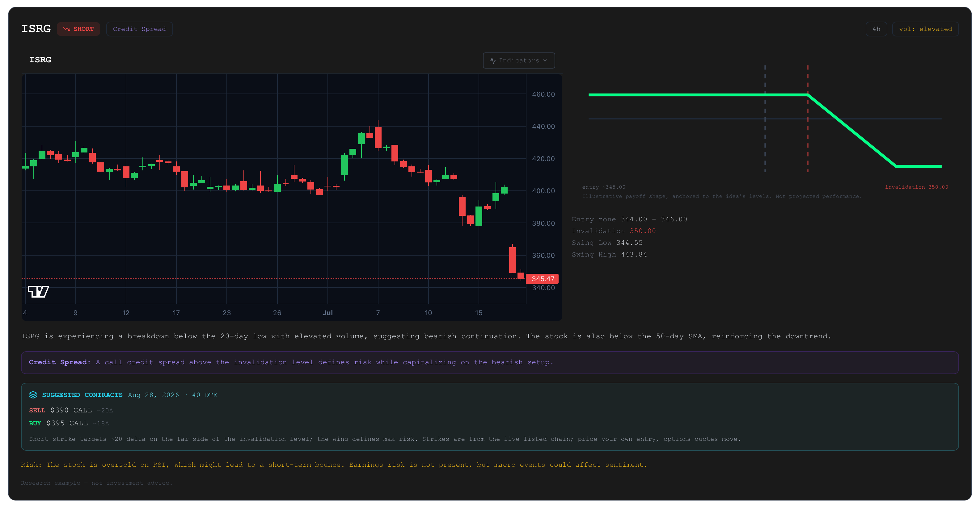Click the Indicators pulse icon
This screenshot has width=980, height=505.
[493, 61]
